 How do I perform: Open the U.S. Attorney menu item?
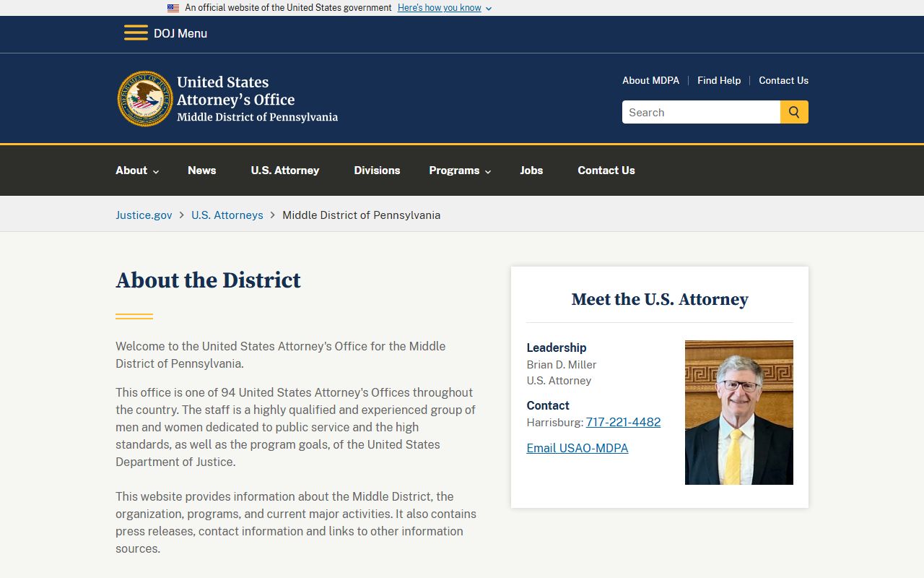(x=285, y=171)
